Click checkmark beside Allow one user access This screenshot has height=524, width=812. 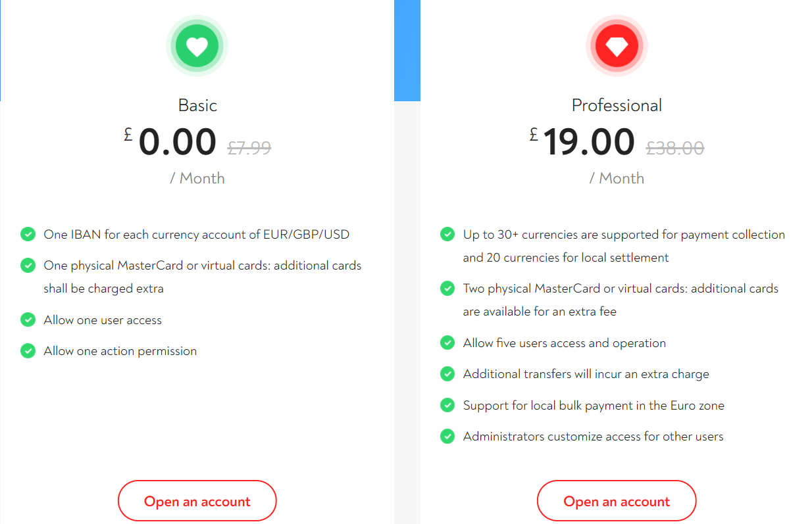pyautogui.click(x=28, y=320)
